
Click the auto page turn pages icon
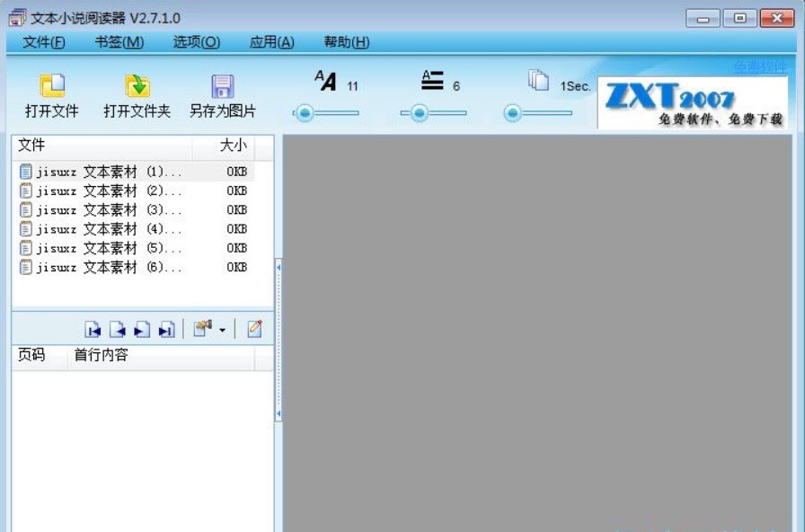538,80
